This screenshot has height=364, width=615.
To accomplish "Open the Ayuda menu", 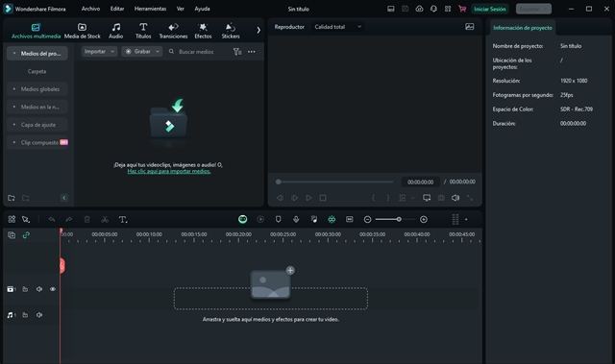I will coord(203,9).
